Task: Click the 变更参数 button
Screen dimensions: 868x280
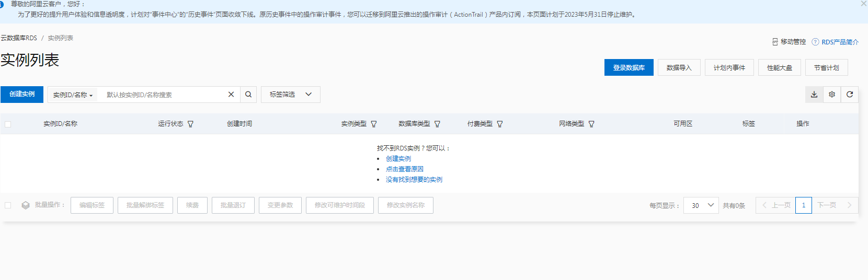Action: point(280,205)
